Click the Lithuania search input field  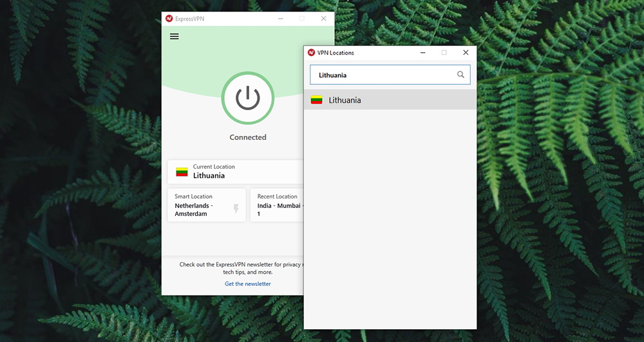coord(390,75)
